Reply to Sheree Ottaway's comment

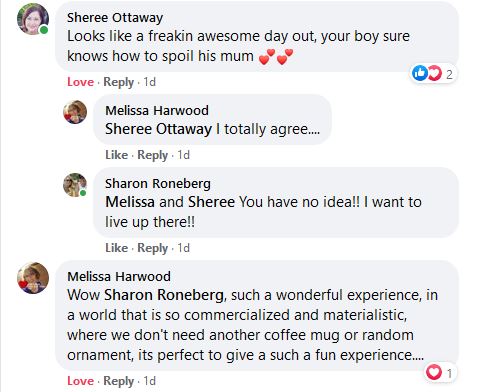point(118,82)
